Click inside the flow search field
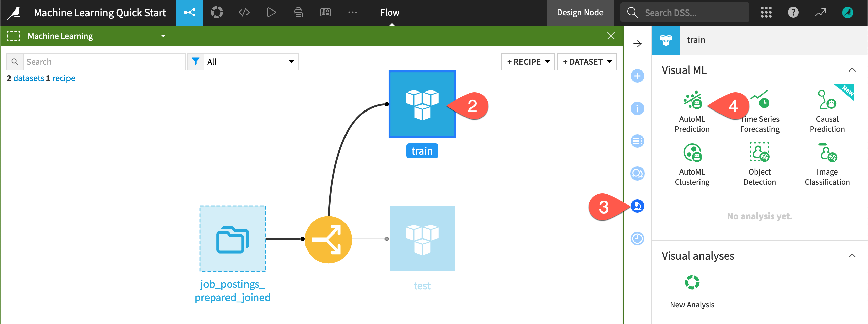The height and width of the screenshot is (324, 868). [102, 62]
